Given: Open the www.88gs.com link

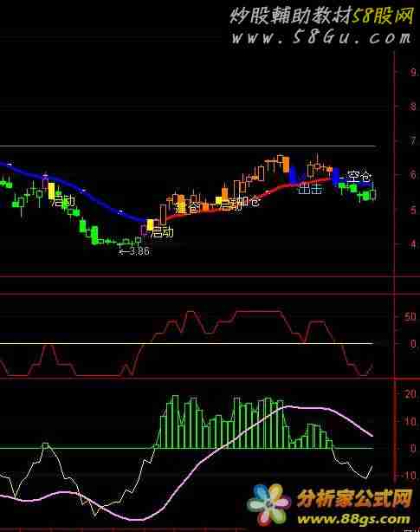Looking at the screenshot, I should coord(353,519).
